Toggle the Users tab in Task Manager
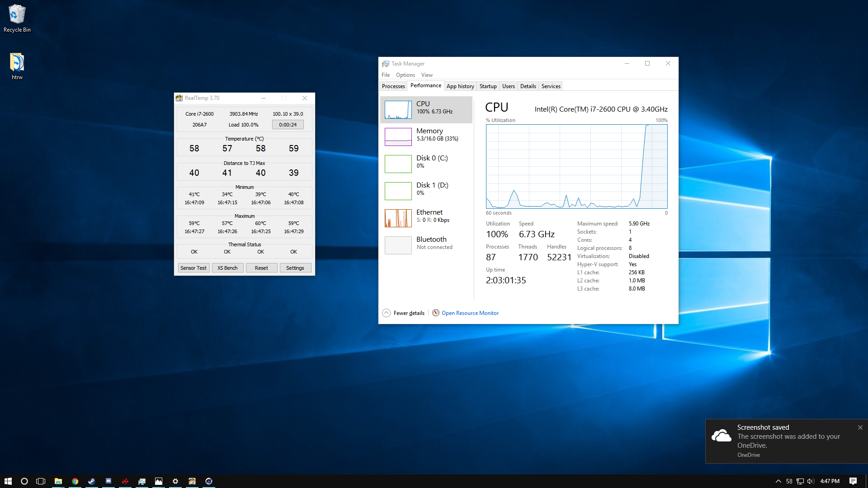Image resolution: width=868 pixels, height=488 pixels. click(x=508, y=86)
